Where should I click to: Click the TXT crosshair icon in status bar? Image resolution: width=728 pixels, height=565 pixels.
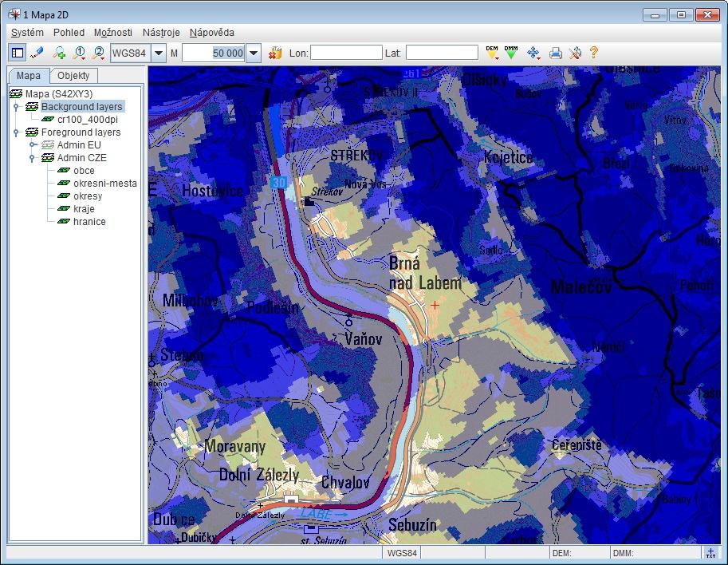(x=710, y=552)
